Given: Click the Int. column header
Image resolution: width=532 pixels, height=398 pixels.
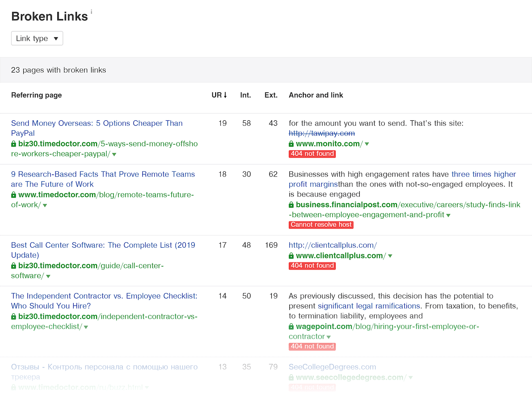Looking at the screenshot, I should pos(246,95).
